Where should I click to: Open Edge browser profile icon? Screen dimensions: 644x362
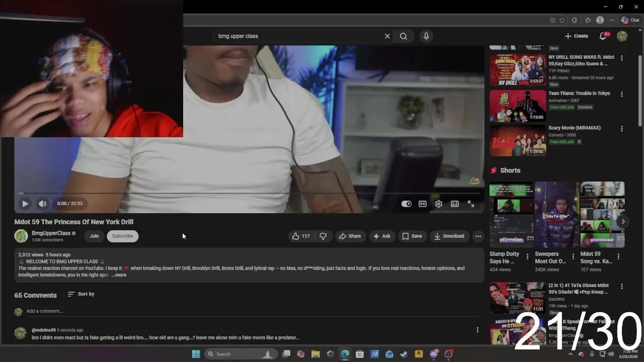[600, 20]
